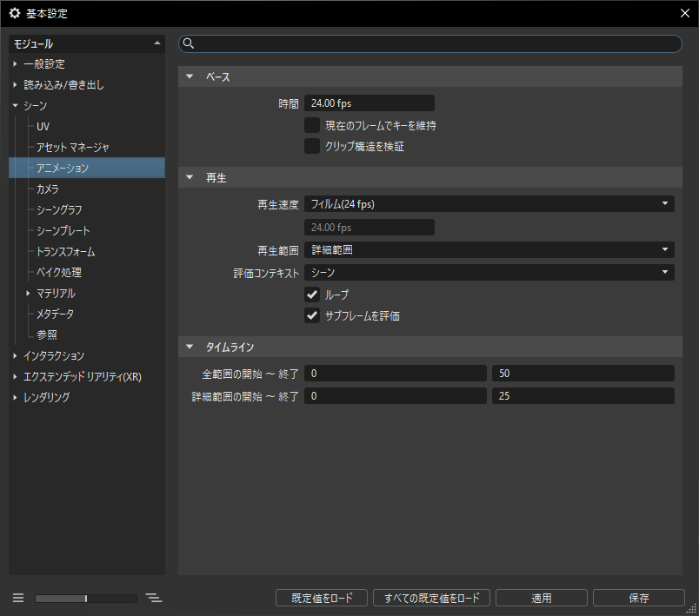Expand the インタラクション tree node
Viewport: 699px width, 616px height.
(x=15, y=355)
